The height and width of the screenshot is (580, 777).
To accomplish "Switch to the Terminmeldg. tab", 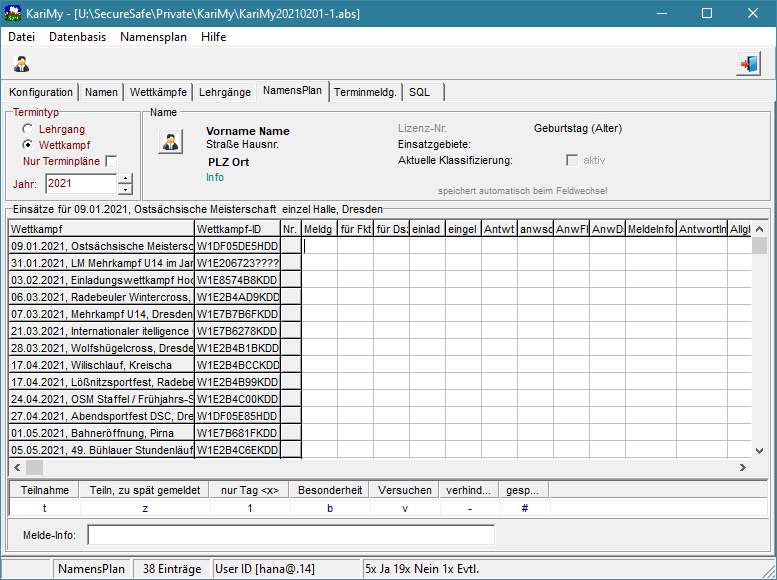I will click(365, 92).
